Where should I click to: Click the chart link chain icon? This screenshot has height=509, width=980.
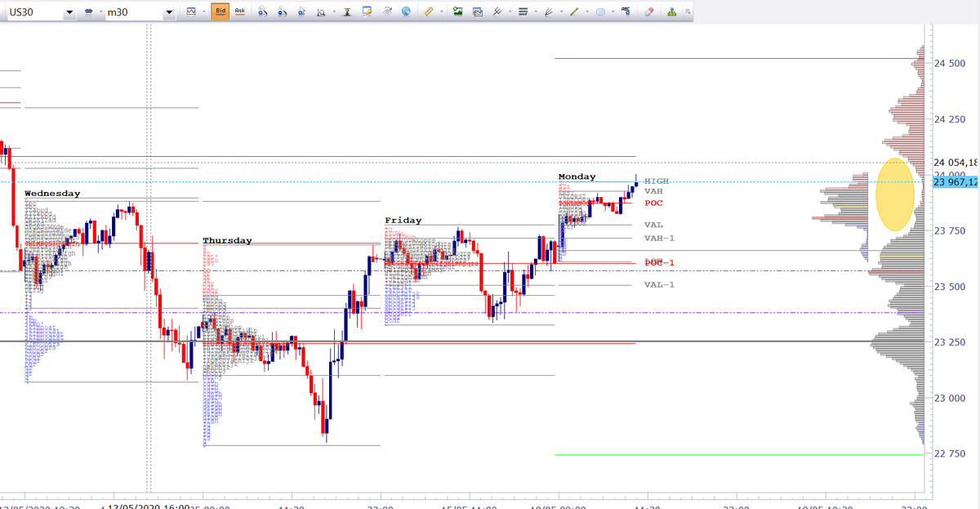click(88, 13)
